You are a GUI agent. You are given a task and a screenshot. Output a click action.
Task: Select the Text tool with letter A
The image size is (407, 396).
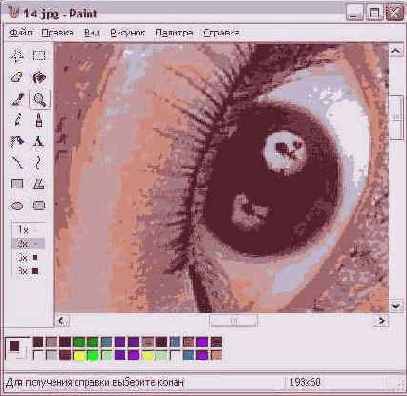(x=39, y=141)
